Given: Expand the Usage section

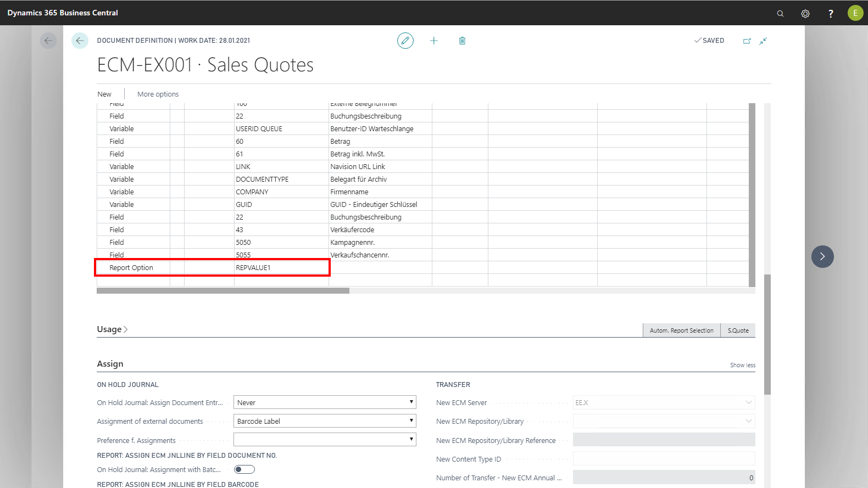Looking at the screenshot, I should pos(112,329).
